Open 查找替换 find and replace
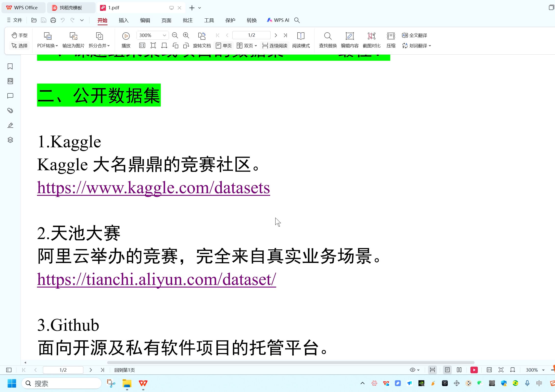 pyautogui.click(x=328, y=40)
